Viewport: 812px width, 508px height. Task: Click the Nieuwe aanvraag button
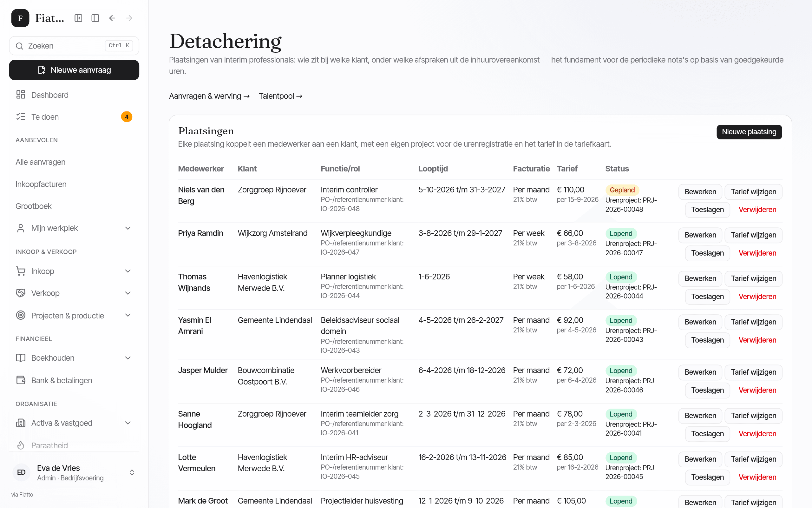click(74, 70)
